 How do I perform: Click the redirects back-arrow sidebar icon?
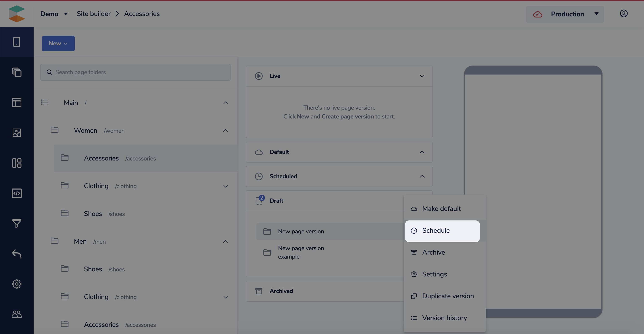17,253
